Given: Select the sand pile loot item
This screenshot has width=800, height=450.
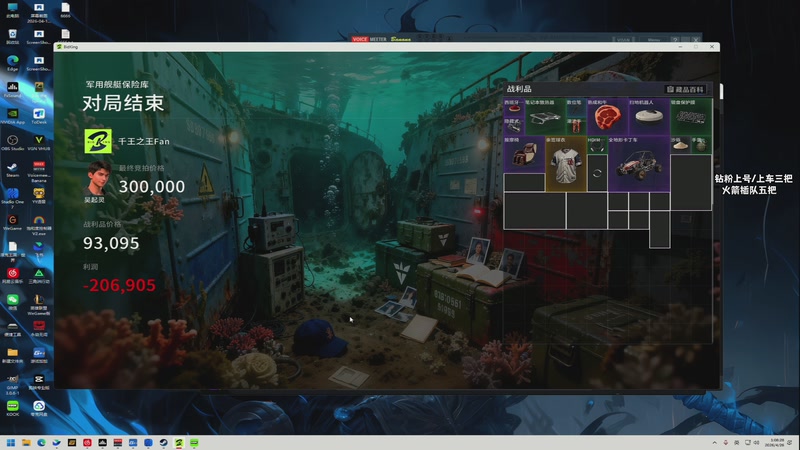Looking at the screenshot, I should pos(680,145).
